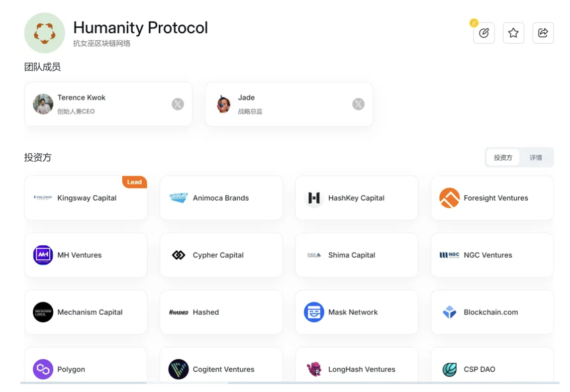Click the Kingsway Capital logo
Image resolution: width=570 pixels, height=392 pixels.
(x=43, y=198)
